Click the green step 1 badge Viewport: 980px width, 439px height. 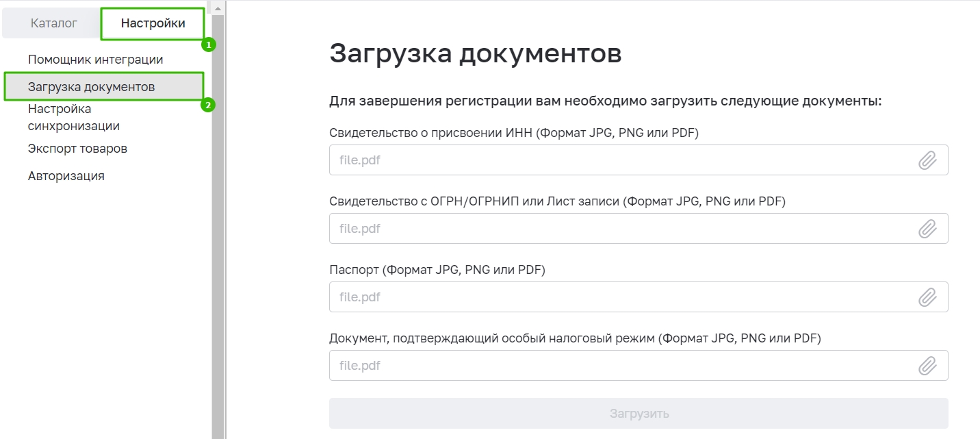point(209,45)
